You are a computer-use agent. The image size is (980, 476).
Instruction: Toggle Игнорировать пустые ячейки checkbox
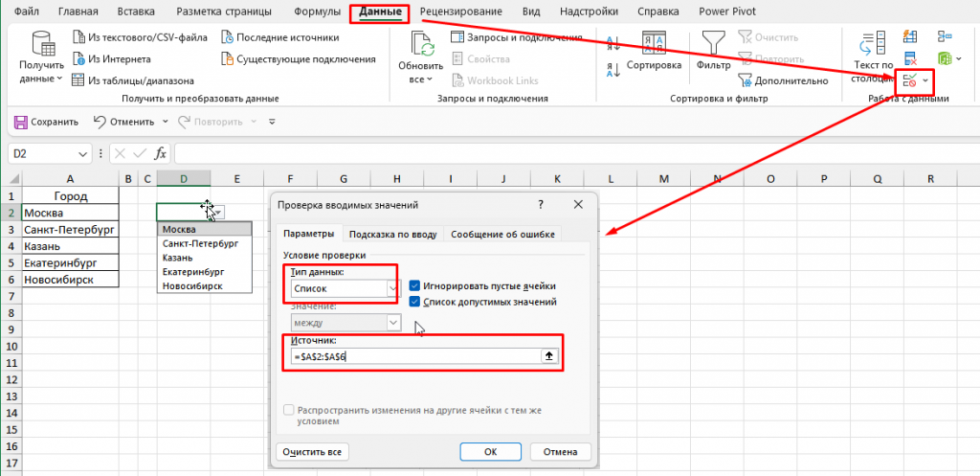point(414,285)
